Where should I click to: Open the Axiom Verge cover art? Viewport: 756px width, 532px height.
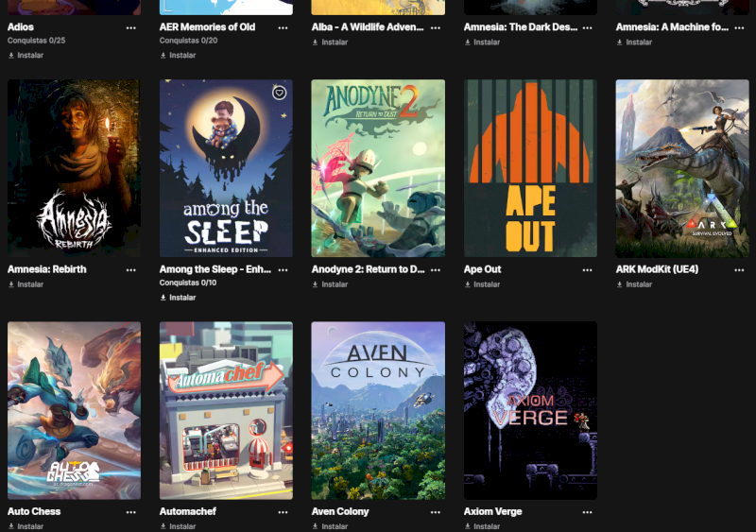[x=530, y=410]
